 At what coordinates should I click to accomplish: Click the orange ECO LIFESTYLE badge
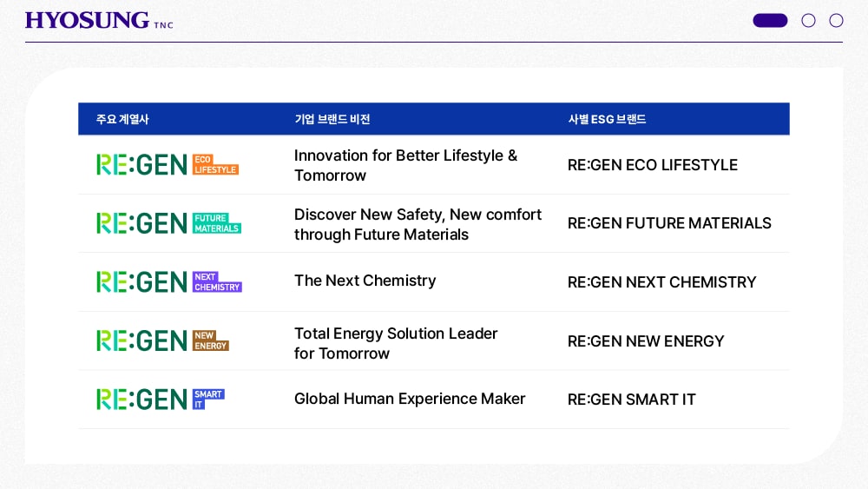[216, 164]
